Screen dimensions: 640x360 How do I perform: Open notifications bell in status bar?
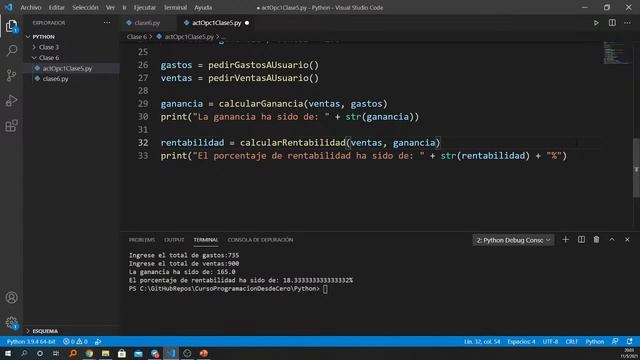[630, 341]
